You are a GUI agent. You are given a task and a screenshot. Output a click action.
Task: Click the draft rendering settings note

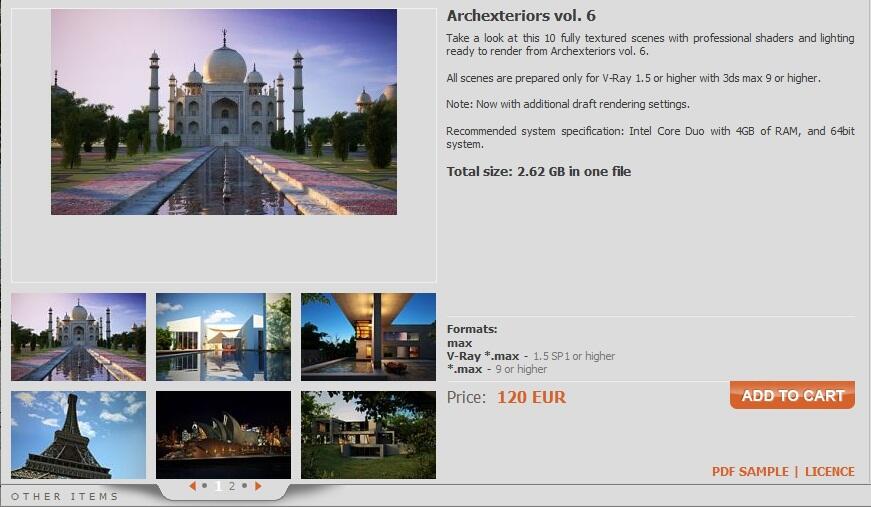click(x=568, y=104)
